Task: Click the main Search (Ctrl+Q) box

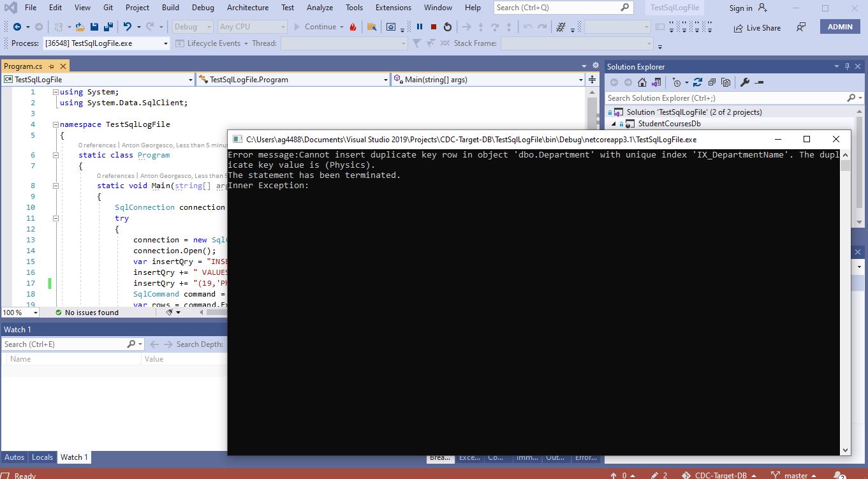Action: pyautogui.click(x=564, y=8)
